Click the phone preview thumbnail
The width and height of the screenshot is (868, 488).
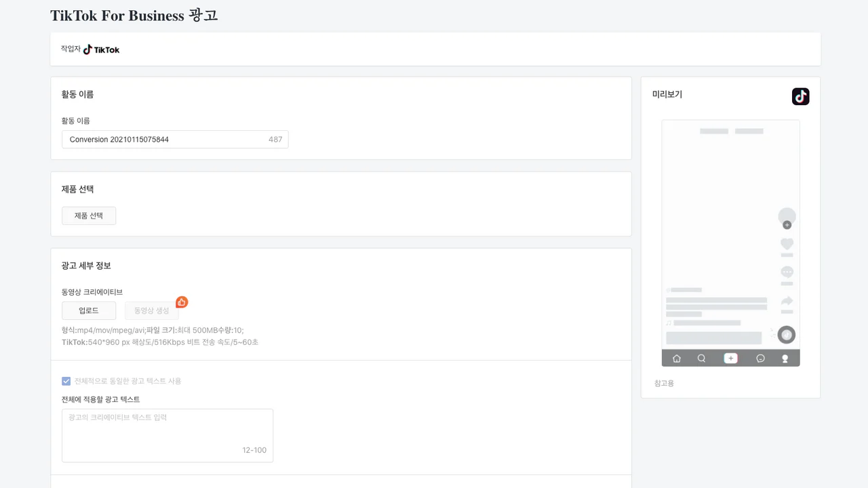coord(730,243)
